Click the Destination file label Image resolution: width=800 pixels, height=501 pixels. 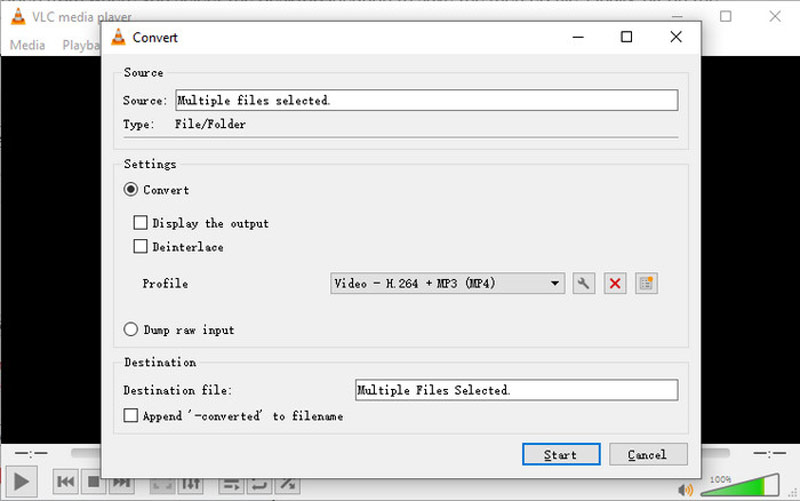pyautogui.click(x=178, y=390)
